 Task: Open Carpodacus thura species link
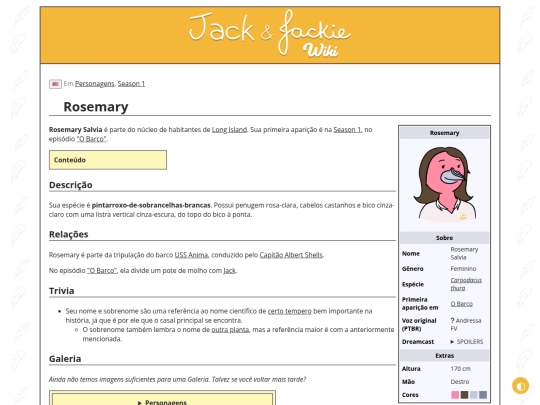pos(466,284)
